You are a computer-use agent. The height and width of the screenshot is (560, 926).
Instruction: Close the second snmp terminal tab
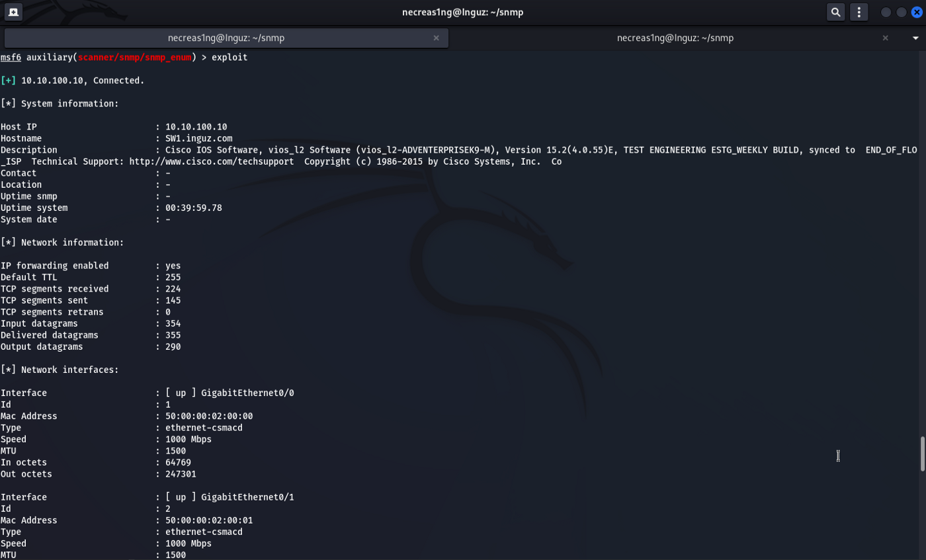[885, 38]
